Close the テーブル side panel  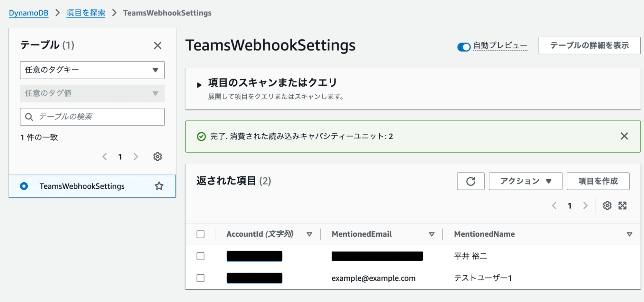click(x=157, y=45)
